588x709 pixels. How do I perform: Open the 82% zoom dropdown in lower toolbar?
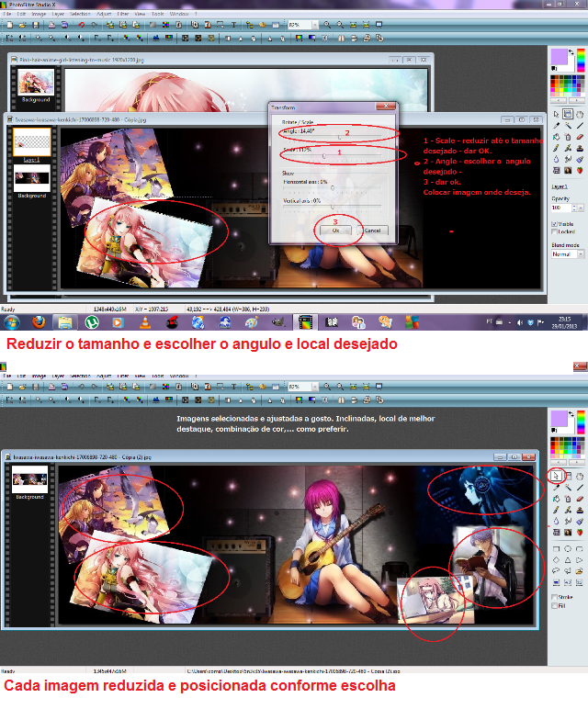315,387
